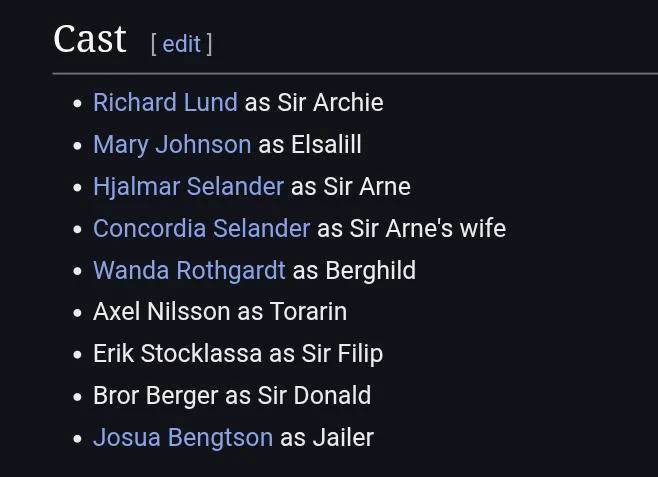This screenshot has width=658, height=477.
Task: Click the Axel Nilsson name text
Action: (162, 312)
